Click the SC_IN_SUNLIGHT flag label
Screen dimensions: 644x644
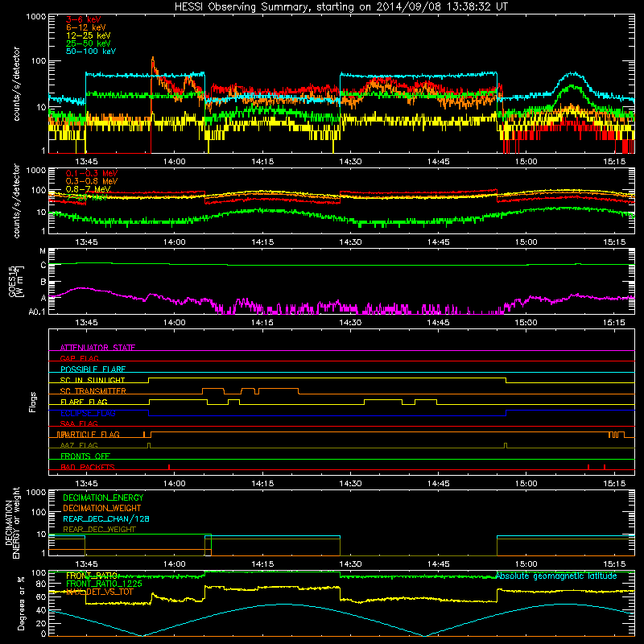(93, 380)
